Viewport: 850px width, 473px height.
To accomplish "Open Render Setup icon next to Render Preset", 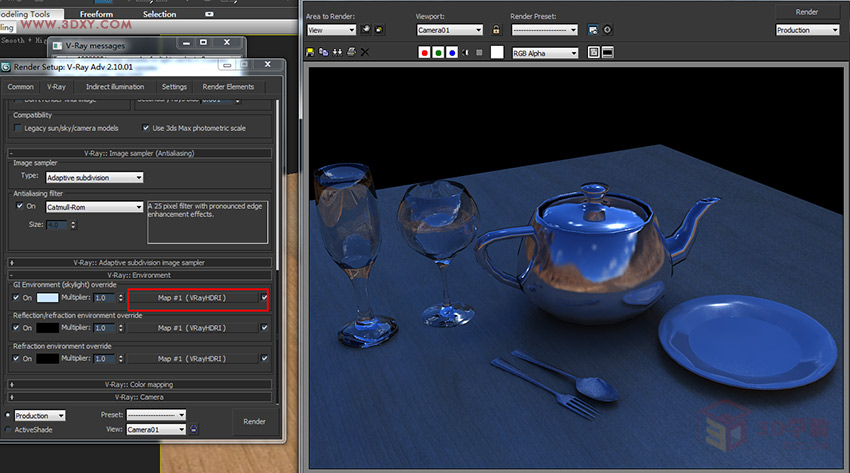I will (x=593, y=30).
